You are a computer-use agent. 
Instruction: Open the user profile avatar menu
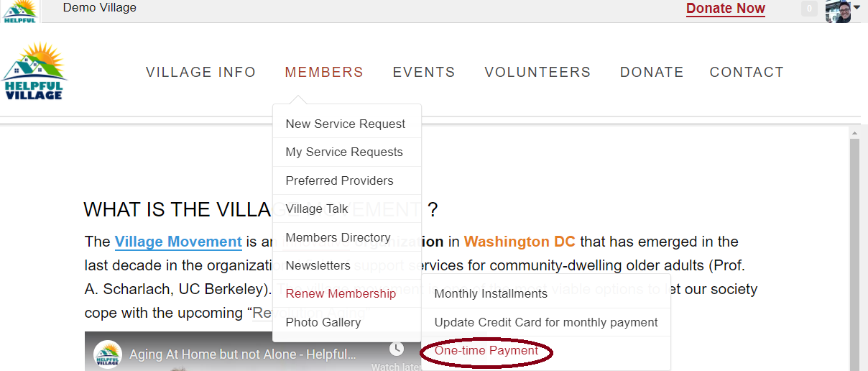click(x=838, y=11)
